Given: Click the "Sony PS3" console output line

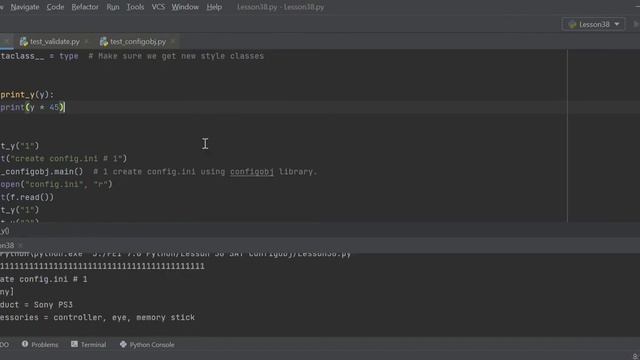Looking at the screenshot, I should click(36, 305).
